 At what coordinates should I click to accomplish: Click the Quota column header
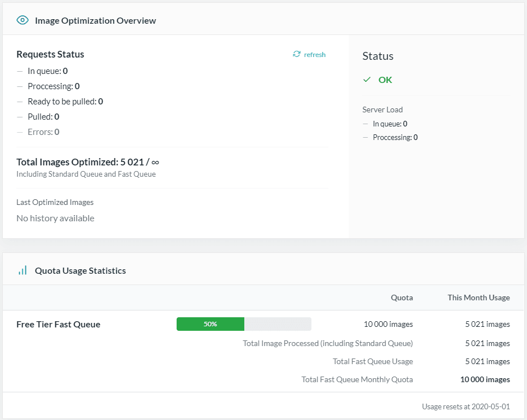pyautogui.click(x=402, y=297)
